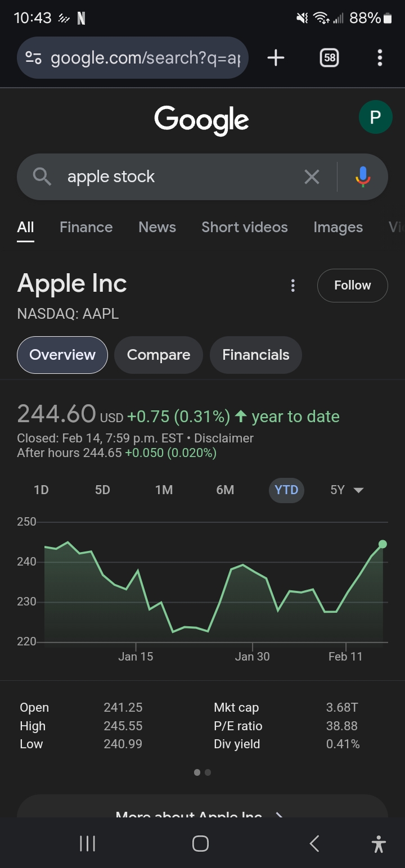The image size is (405, 868).
Task: Tap the voice search microphone icon
Action: 363,177
